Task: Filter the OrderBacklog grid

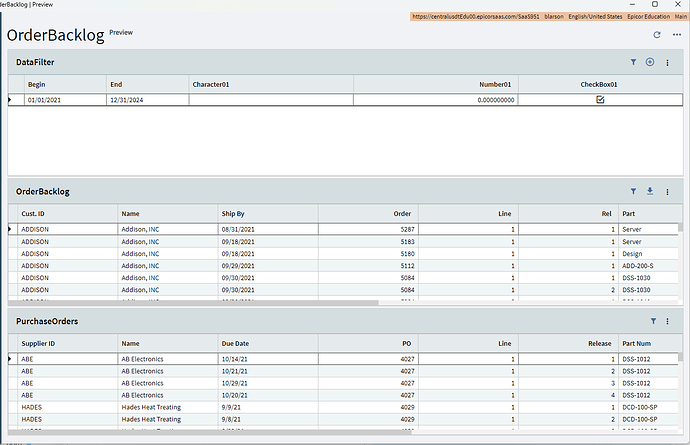Action: pyautogui.click(x=633, y=191)
